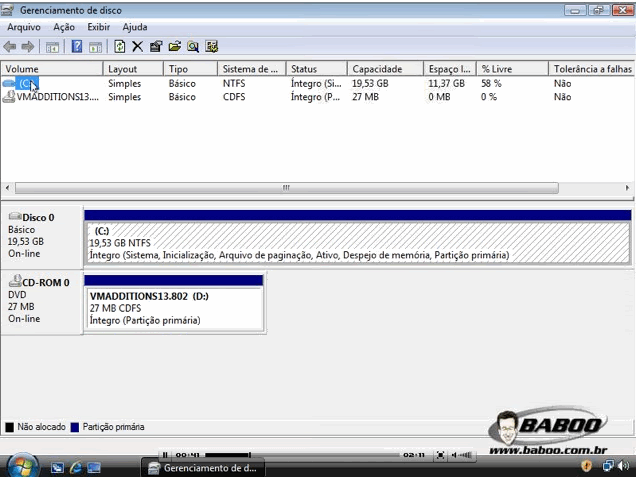Sort by the Espaço l... column header

point(450,69)
